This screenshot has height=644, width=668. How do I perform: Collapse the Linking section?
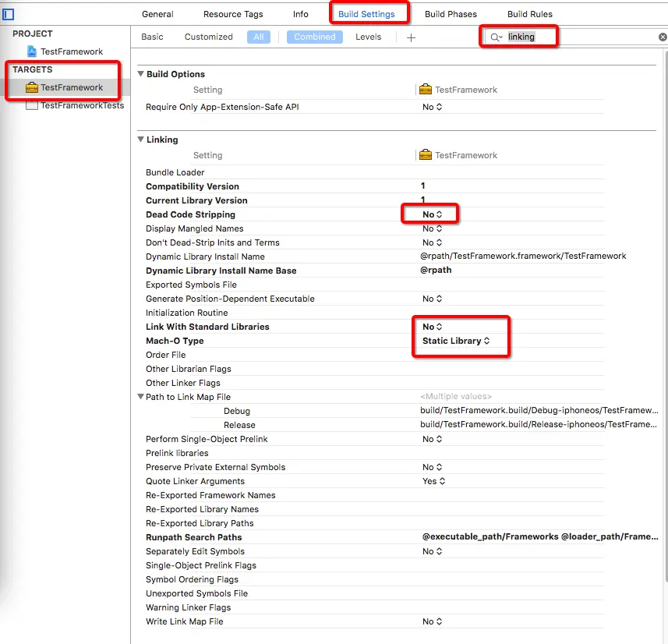140,140
